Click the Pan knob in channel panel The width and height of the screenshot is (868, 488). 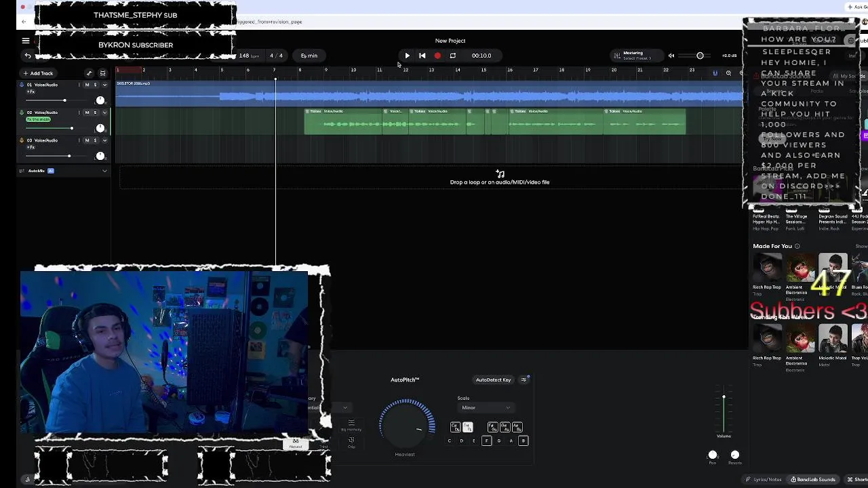point(713,455)
